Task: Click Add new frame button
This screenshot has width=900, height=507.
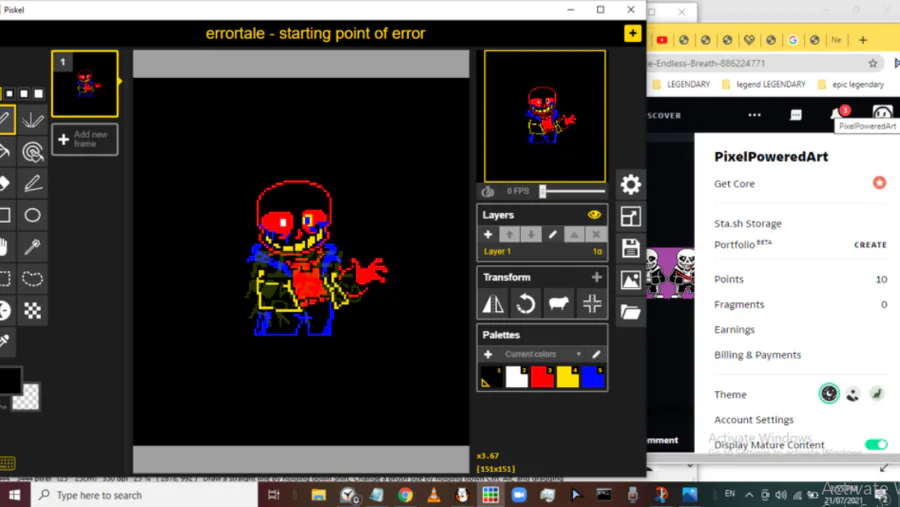Action: click(x=84, y=139)
